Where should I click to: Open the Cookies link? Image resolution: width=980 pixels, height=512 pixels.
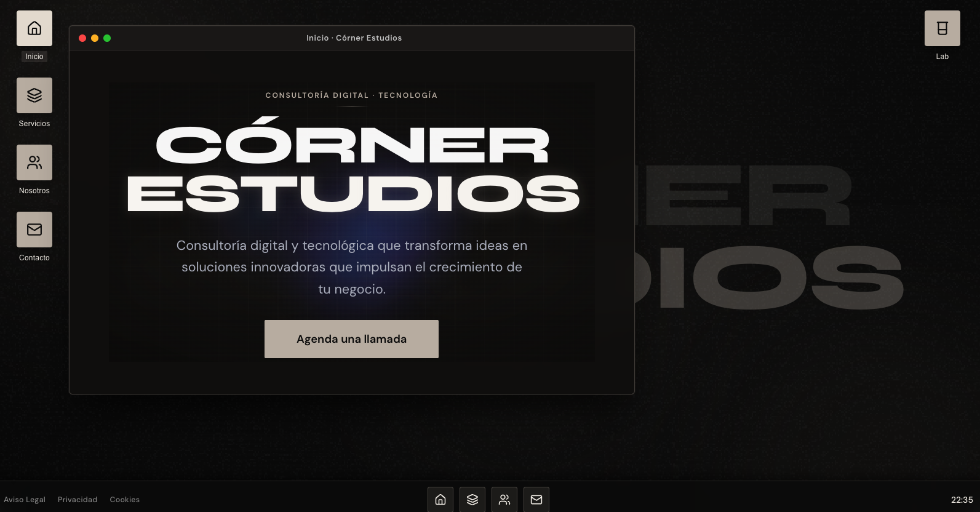click(x=125, y=500)
